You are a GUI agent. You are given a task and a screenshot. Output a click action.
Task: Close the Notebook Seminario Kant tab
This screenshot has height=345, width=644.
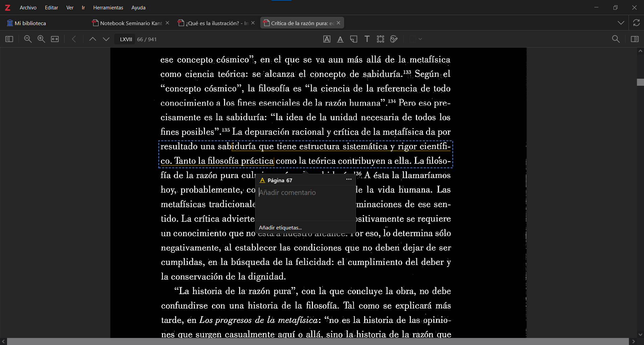click(x=167, y=23)
